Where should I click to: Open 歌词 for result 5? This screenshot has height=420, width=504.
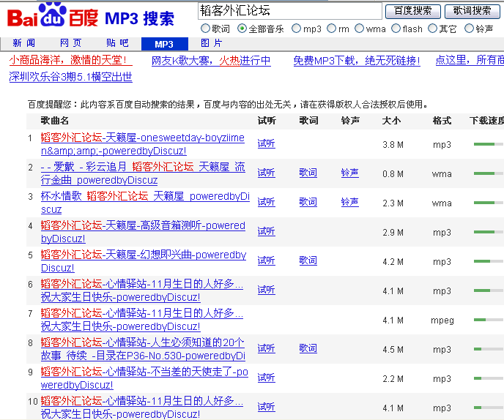[x=308, y=260]
